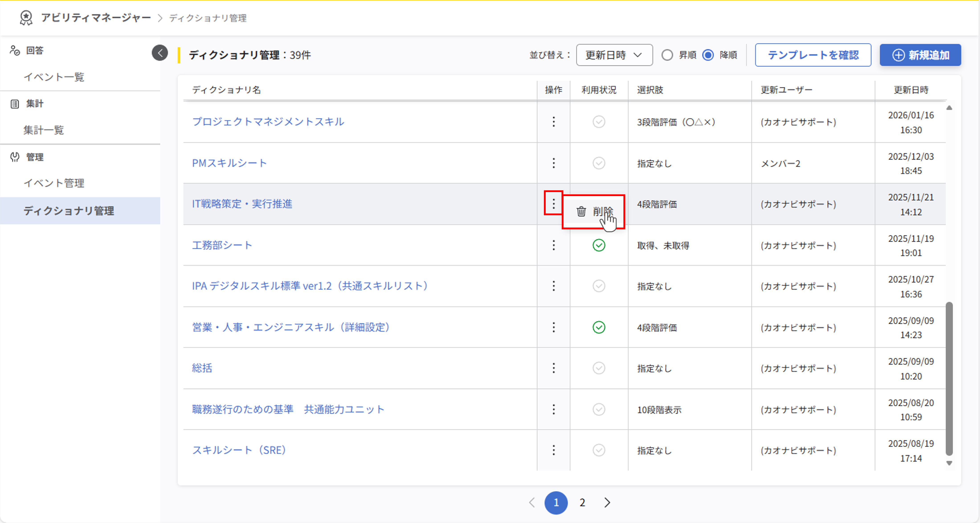Click the 回答 section icon in the sidebar

point(15,51)
